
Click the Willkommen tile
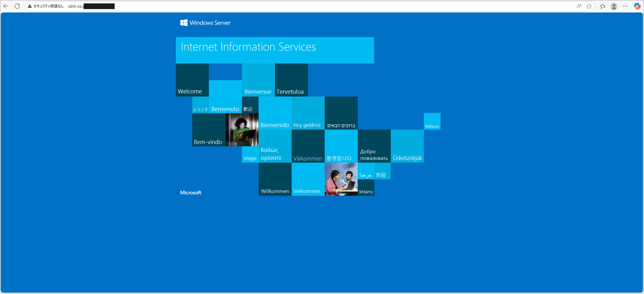pyautogui.click(x=275, y=179)
